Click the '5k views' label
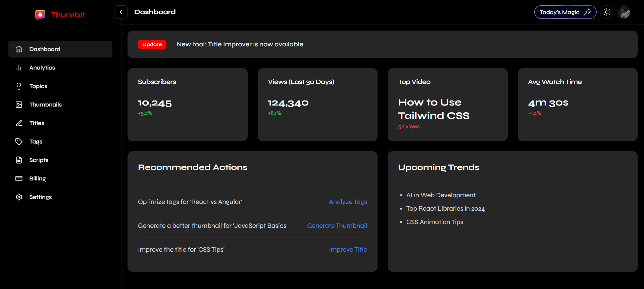644x289 pixels. pos(409,127)
